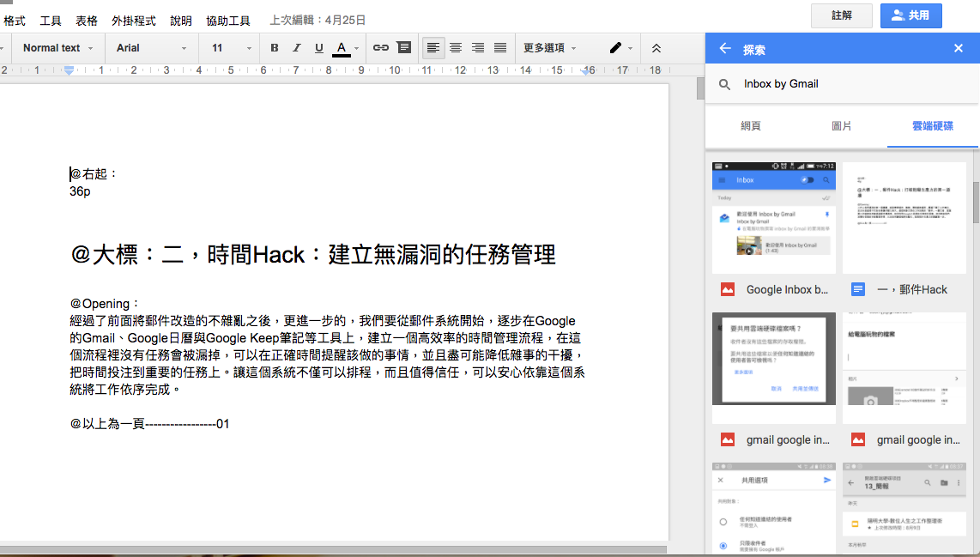Open 13_簡報 screenshot thumbnail

tap(904, 507)
